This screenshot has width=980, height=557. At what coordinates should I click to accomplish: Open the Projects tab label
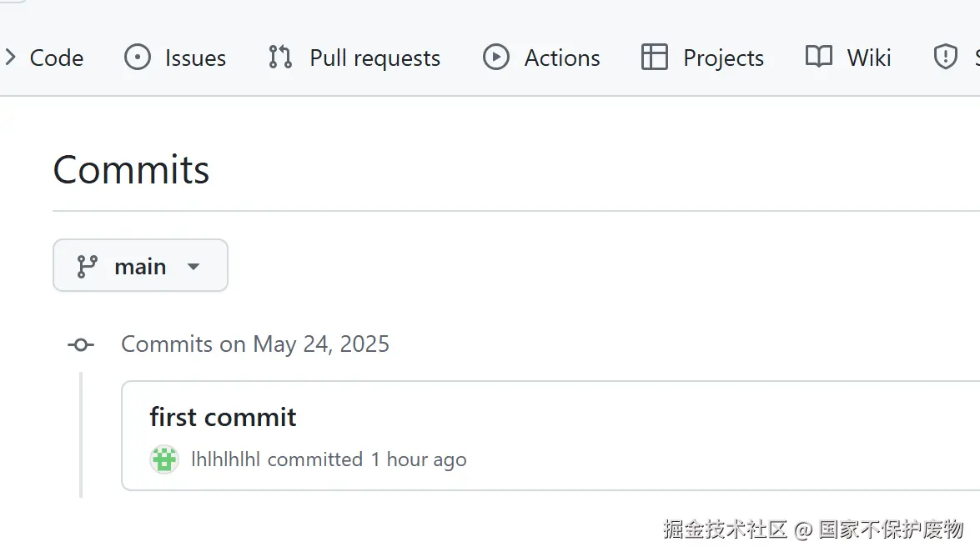[x=723, y=58]
